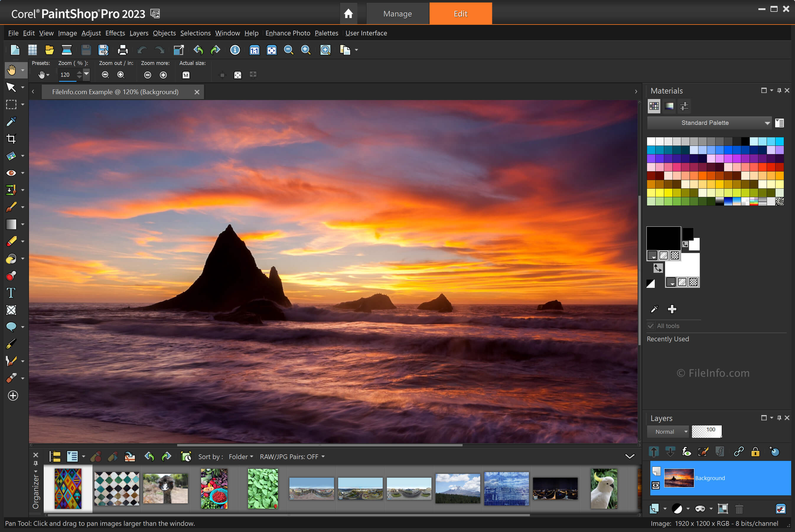
Task: Click the Enhance Photo button
Action: [287, 33]
